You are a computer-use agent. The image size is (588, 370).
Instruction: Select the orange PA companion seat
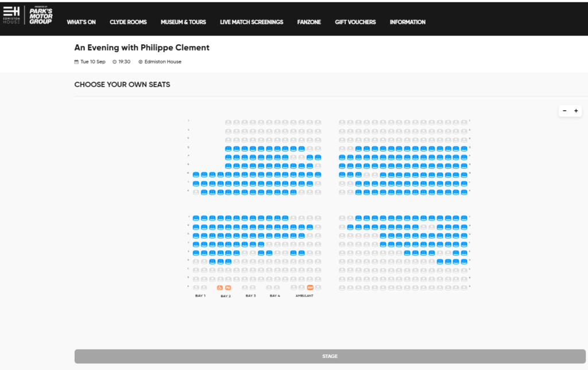point(228,288)
